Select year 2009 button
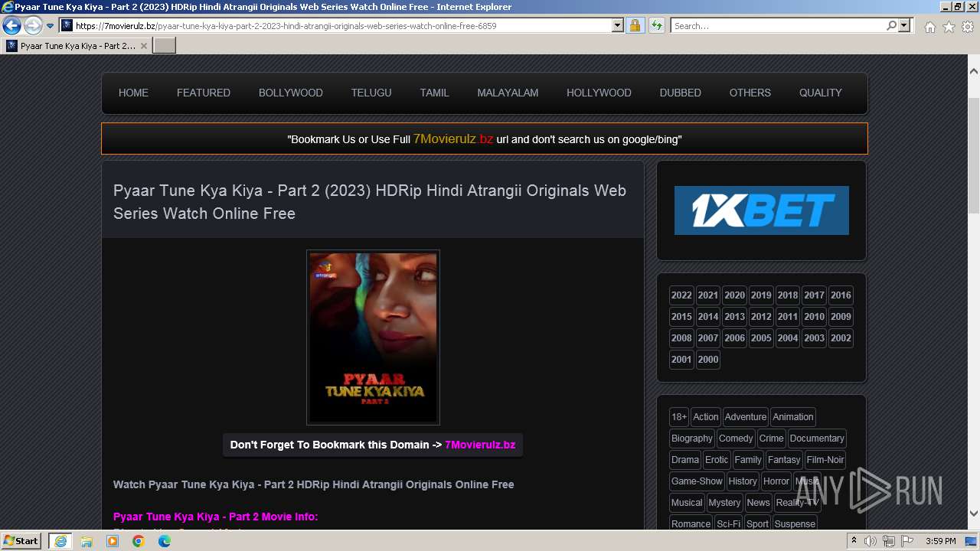Screen dimensions: 980x551 pyautogui.click(x=841, y=317)
